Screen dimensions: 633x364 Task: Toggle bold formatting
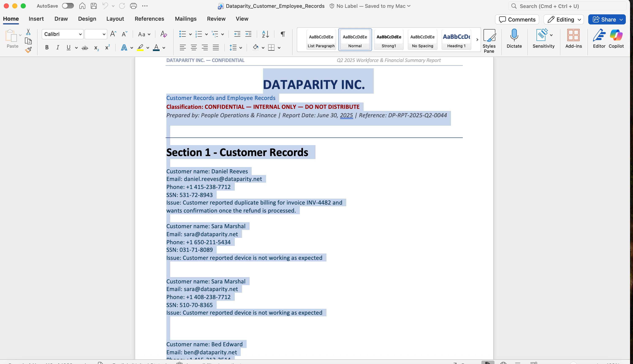pos(47,47)
